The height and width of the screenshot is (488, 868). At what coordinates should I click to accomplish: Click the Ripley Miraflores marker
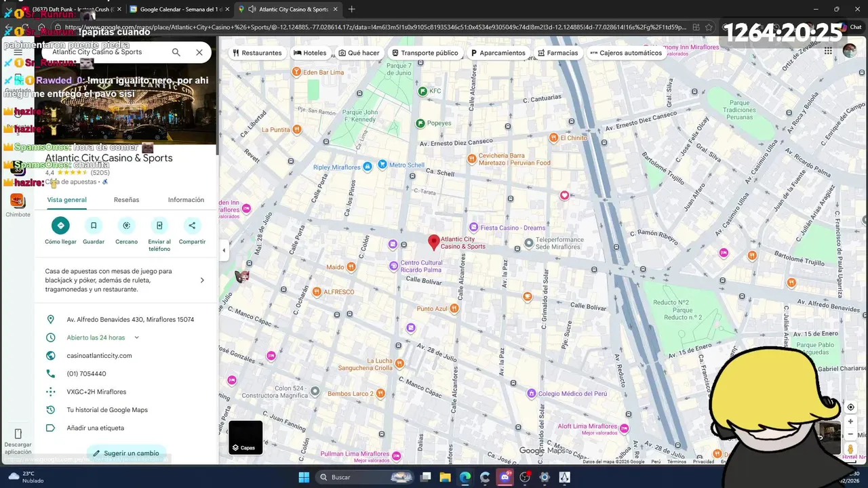[367, 166]
